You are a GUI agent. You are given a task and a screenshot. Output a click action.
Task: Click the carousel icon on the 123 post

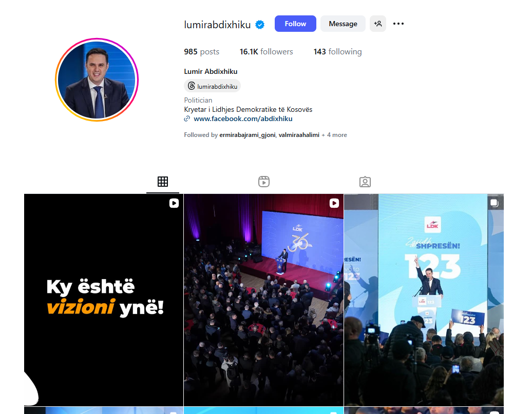point(495,203)
